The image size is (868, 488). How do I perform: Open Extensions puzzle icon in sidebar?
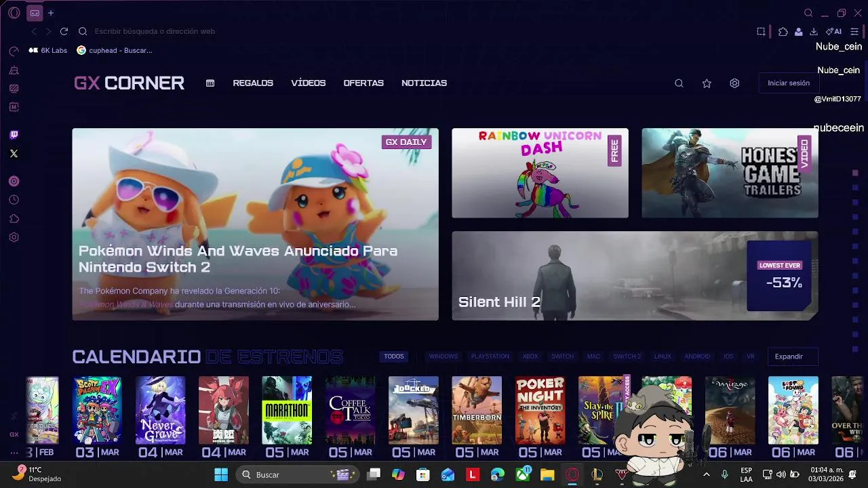click(x=14, y=219)
